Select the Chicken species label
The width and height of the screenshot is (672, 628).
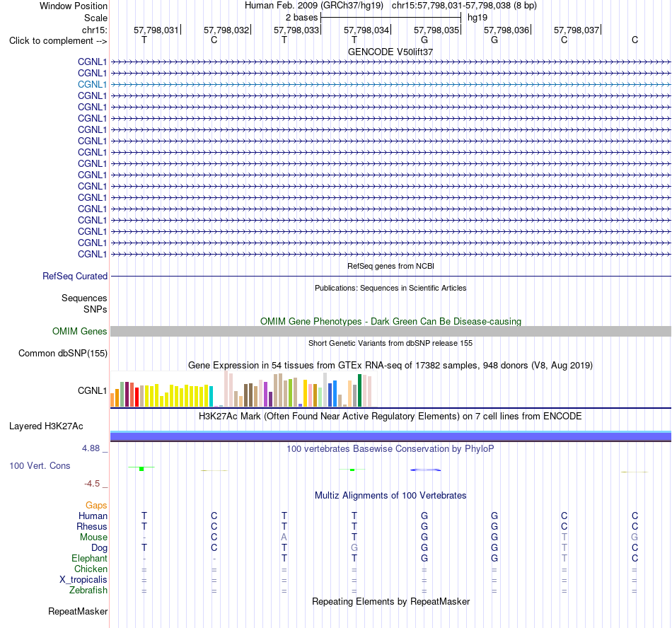coord(91,569)
